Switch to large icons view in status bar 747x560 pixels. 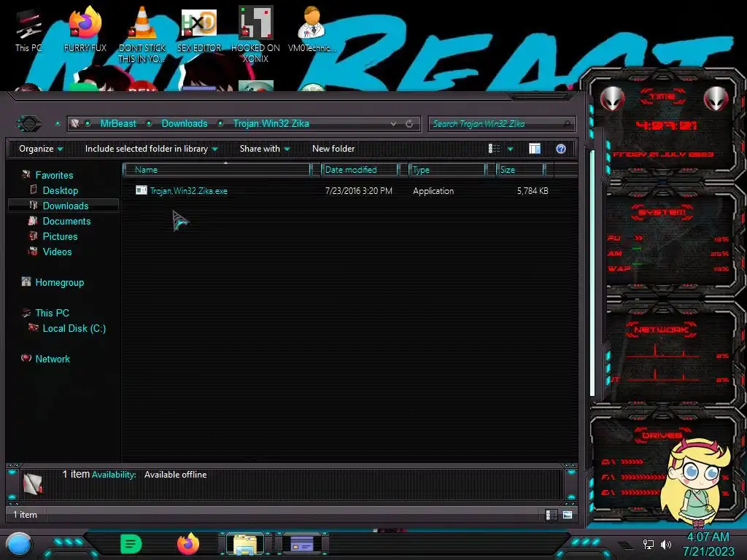[568, 515]
